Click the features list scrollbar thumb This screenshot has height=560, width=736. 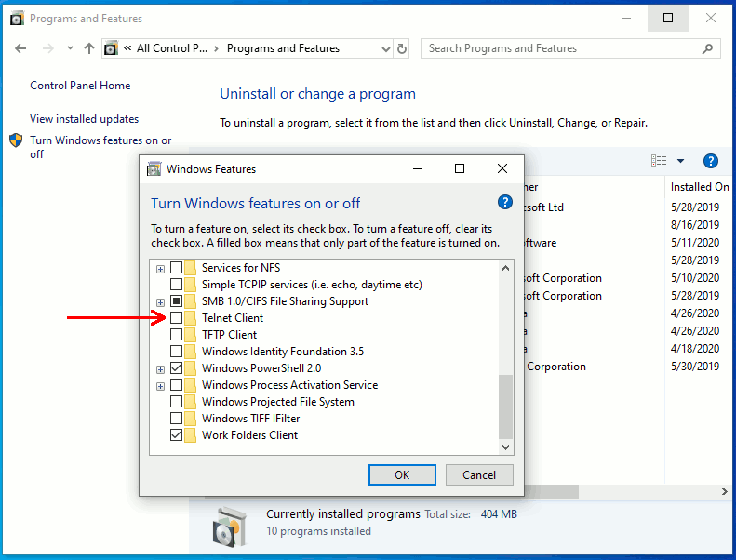(x=505, y=406)
